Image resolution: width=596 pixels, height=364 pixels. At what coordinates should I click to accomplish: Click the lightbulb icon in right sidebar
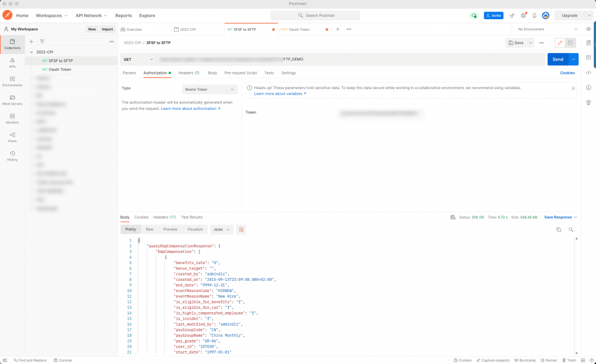click(x=588, y=102)
